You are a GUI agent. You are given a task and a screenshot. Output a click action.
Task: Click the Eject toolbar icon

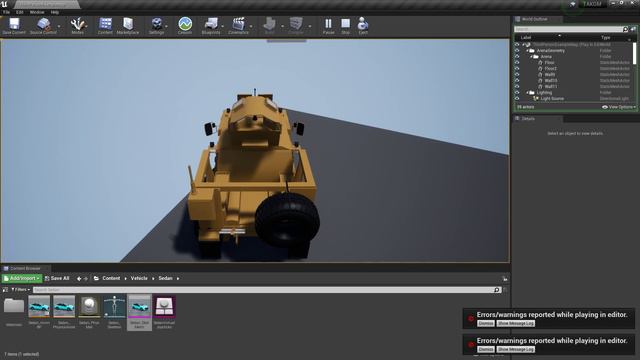(363, 24)
